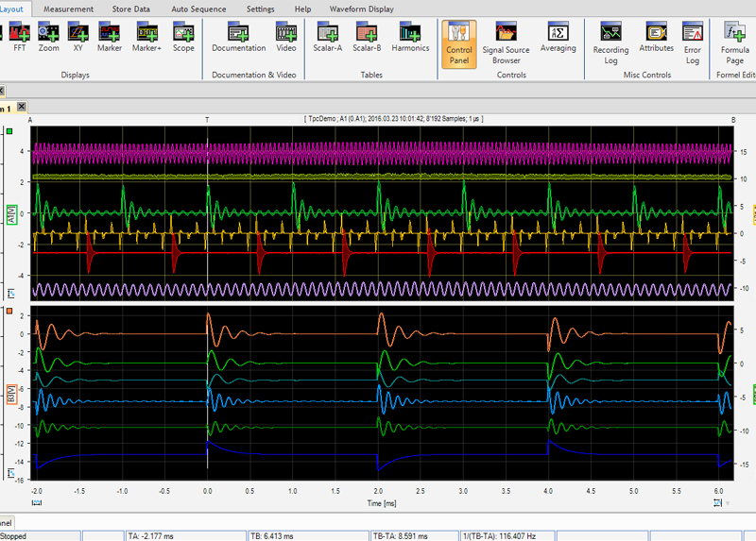Open upper plot Y-axis scaling menu
This screenshot has height=541, width=756.
tap(10, 292)
